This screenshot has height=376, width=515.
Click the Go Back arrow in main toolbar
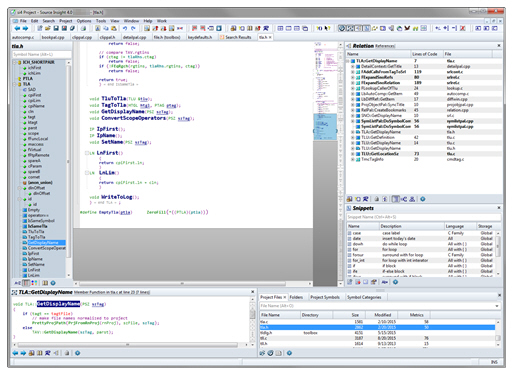[x=17, y=29]
